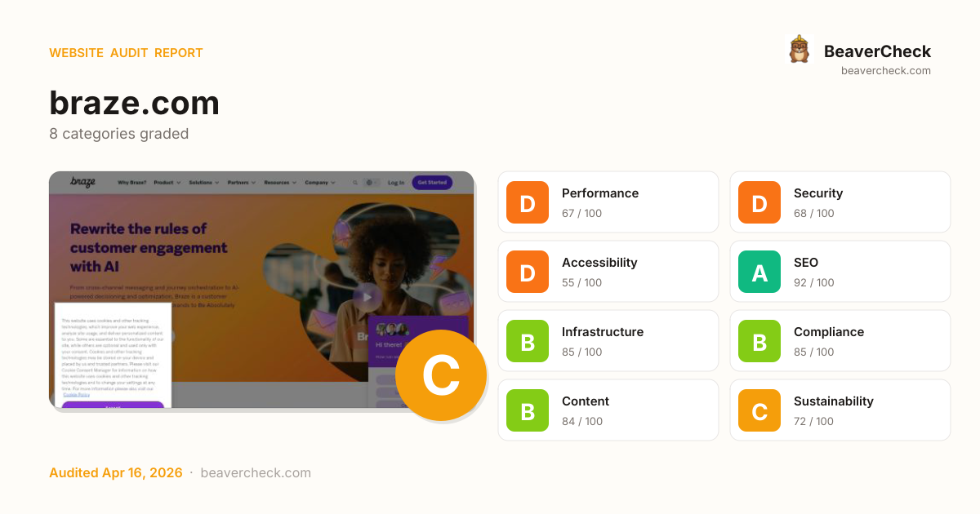
Task: Expand the Solutions dropdown in braze navbar
Action: coord(204,183)
